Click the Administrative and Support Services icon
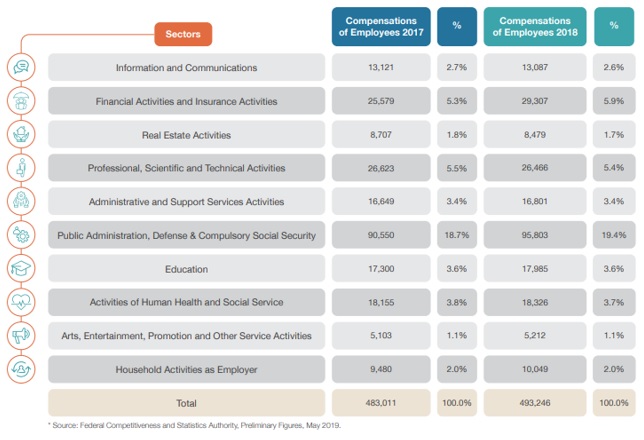The image size is (644, 440). pyautogui.click(x=21, y=201)
